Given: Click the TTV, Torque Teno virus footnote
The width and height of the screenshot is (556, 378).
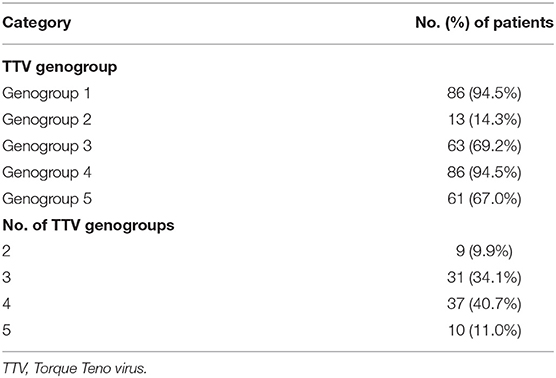Looking at the screenshot, I should click(x=74, y=368).
